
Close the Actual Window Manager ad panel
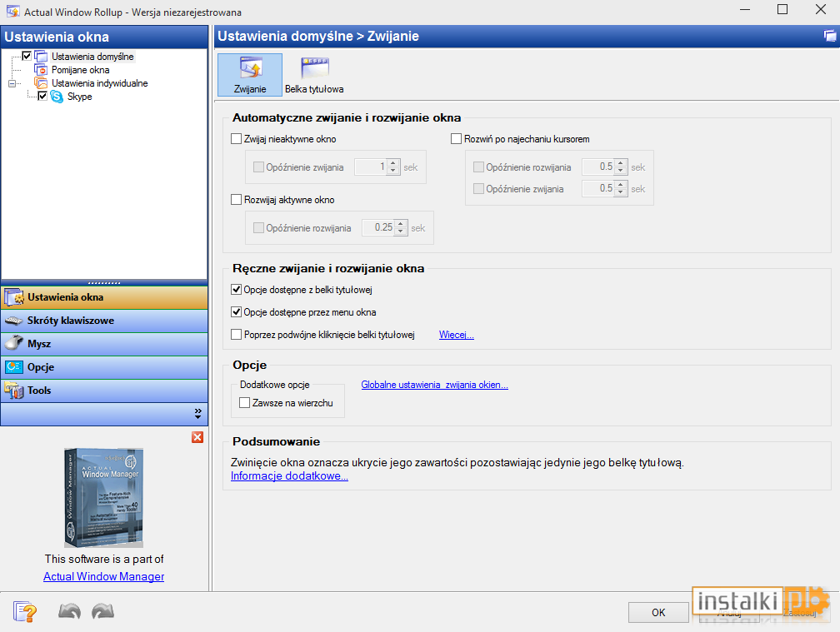click(197, 437)
